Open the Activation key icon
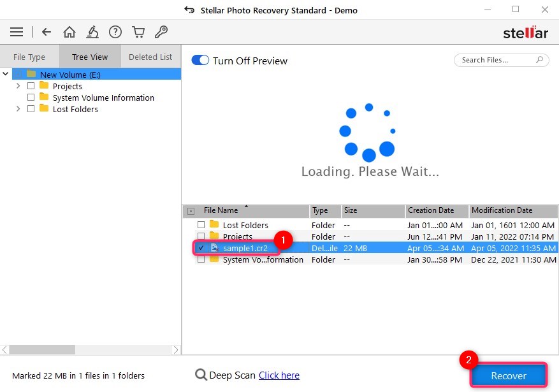The height and width of the screenshot is (392, 559). tap(161, 32)
